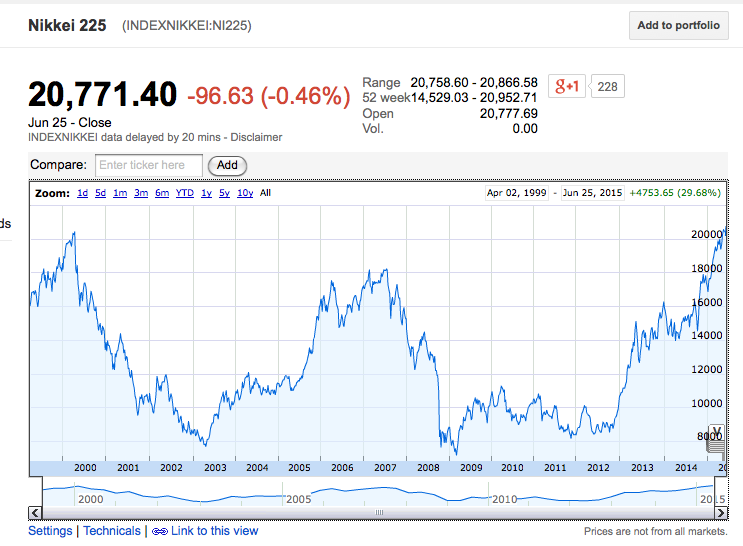743x546 pixels.
Task: Click the timeline scrollbar center grip
Action: click(x=379, y=513)
